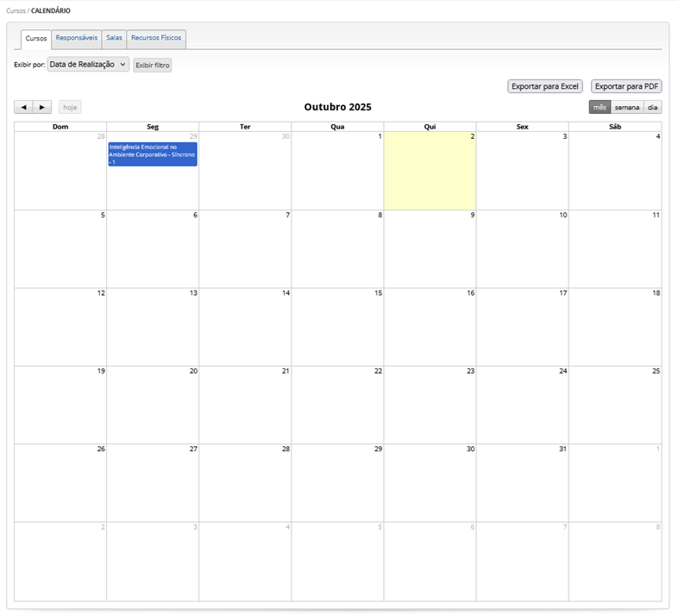
Task: Switch to 'dia' calendar view
Action: [x=653, y=107]
